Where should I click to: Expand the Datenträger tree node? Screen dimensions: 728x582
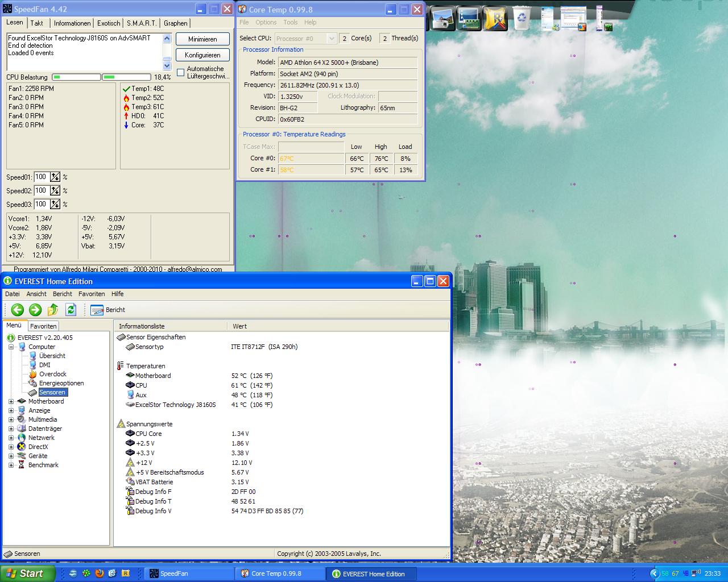click(x=11, y=429)
